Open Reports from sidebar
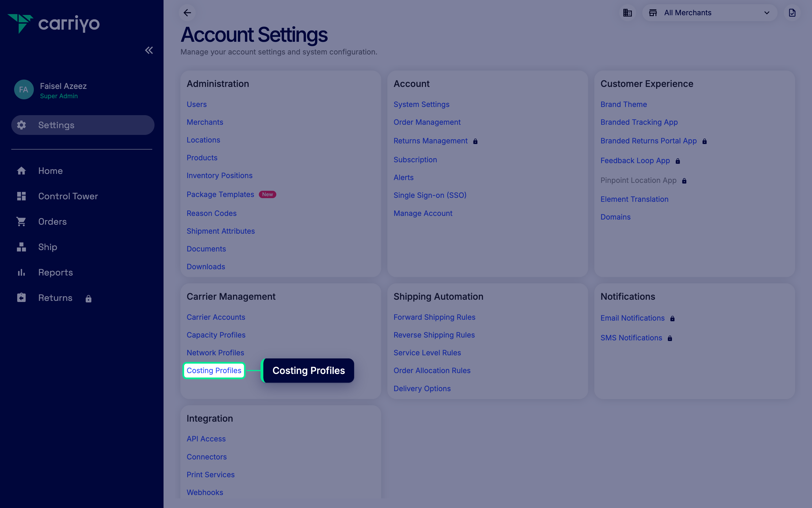This screenshot has height=508, width=812. coord(55,272)
